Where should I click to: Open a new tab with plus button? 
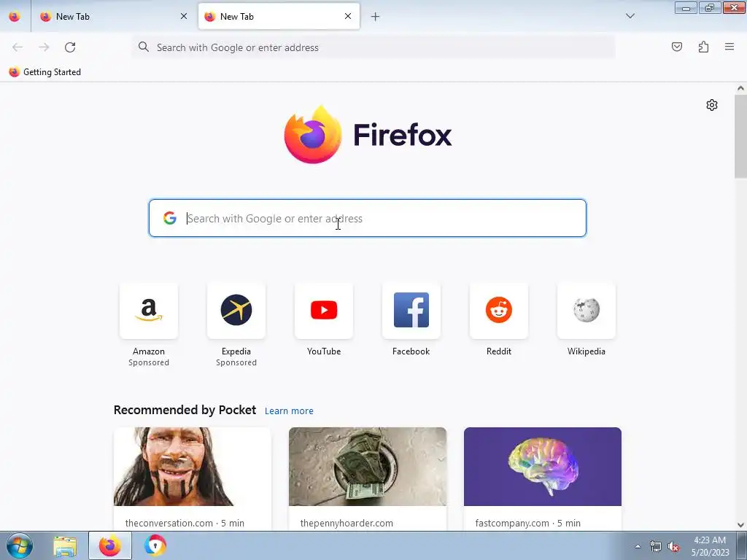point(375,17)
